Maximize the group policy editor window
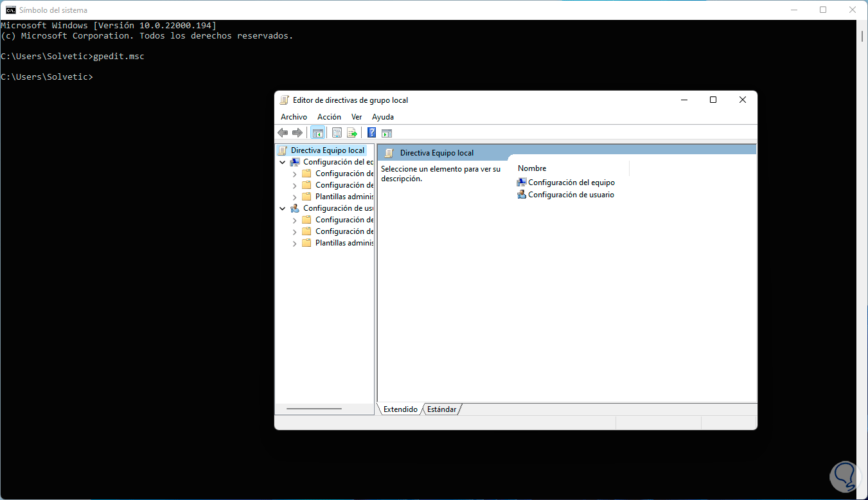The height and width of the screenshot is (500, 868). tap(713, 100)
